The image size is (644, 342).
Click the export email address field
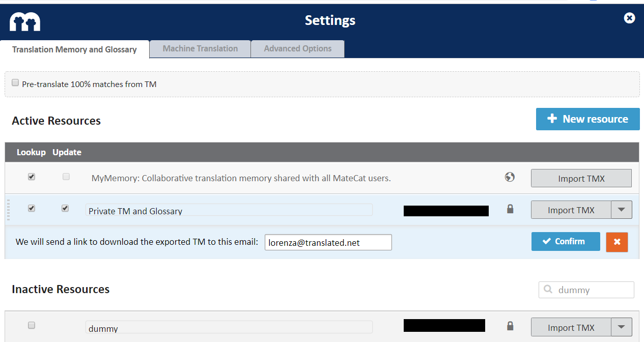328,242
